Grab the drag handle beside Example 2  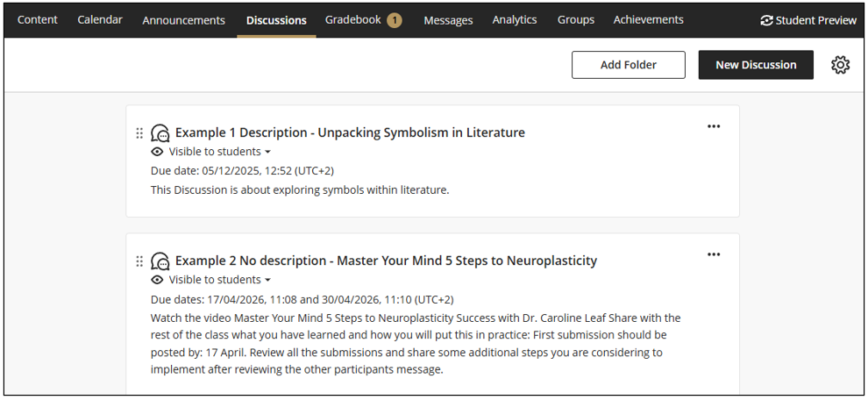[139, 261]
